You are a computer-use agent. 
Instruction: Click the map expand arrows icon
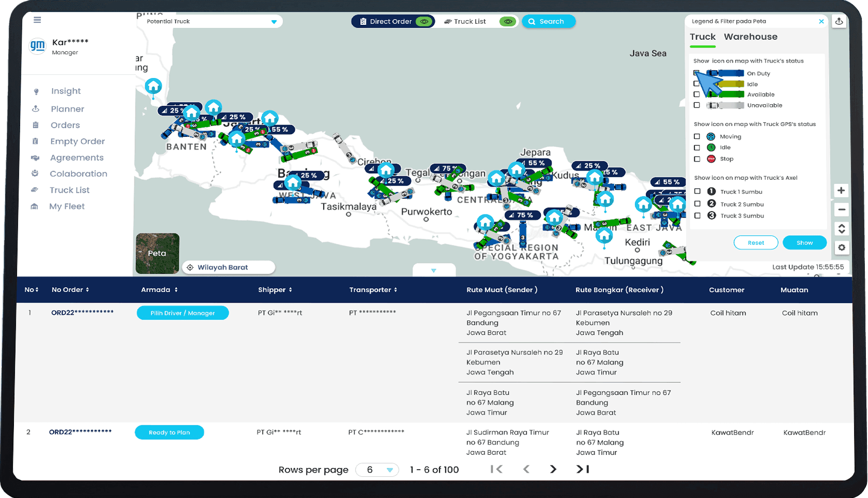click(841, 228)
